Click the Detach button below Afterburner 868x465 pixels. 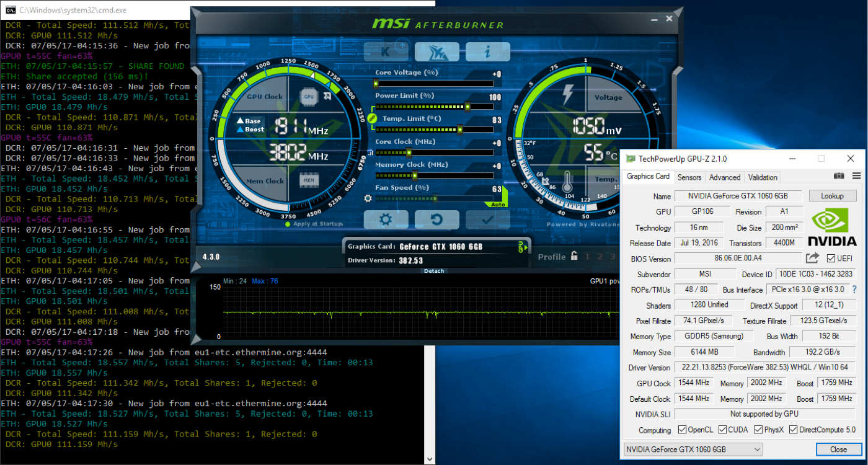click(x=434, y=271)
